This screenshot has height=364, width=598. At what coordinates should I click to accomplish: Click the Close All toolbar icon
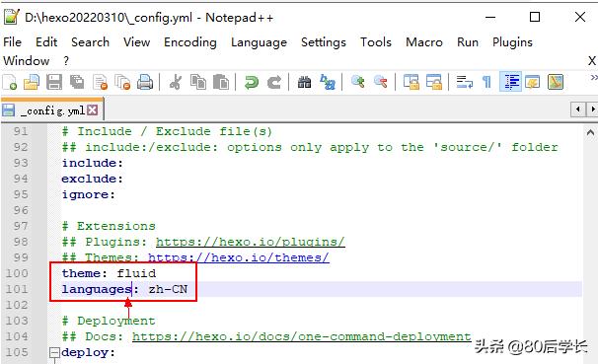tap(122, 82)
